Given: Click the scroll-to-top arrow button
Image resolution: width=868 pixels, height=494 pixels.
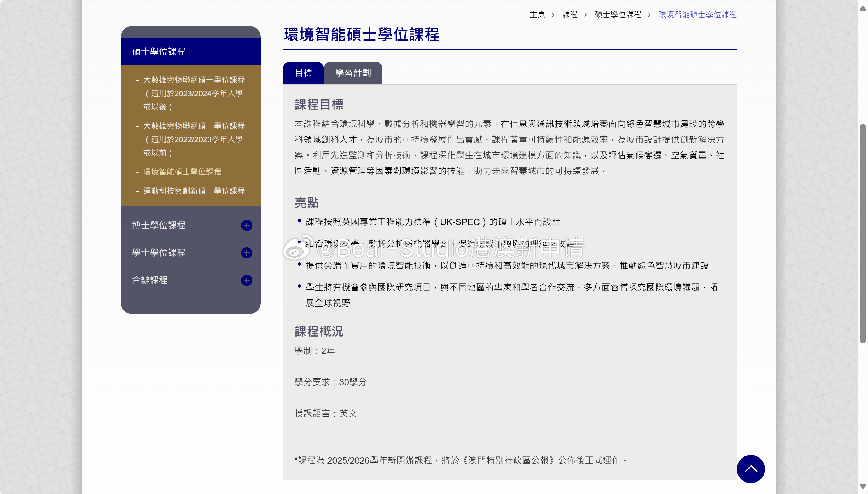Looking at the screenshot, I should (x=751, y=469).
